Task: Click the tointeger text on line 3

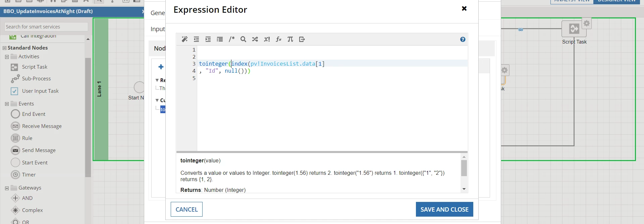Action: 213,64
